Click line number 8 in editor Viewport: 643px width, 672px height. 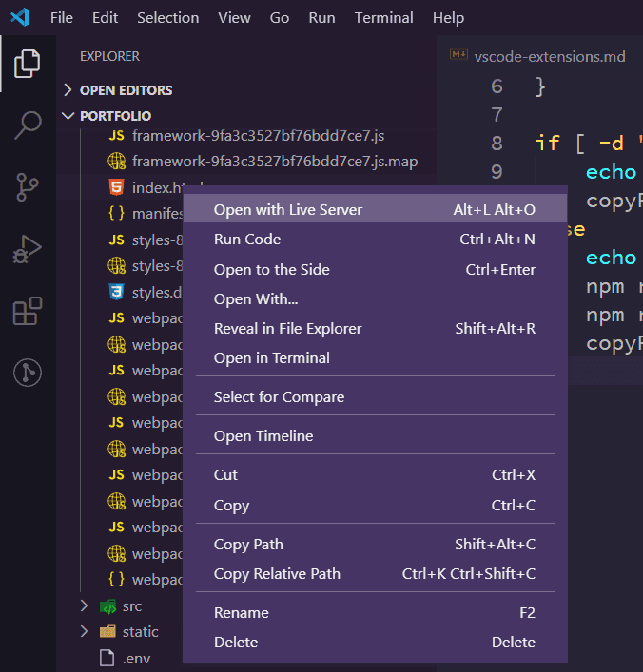pyautogui.click(x=497, y=144)
